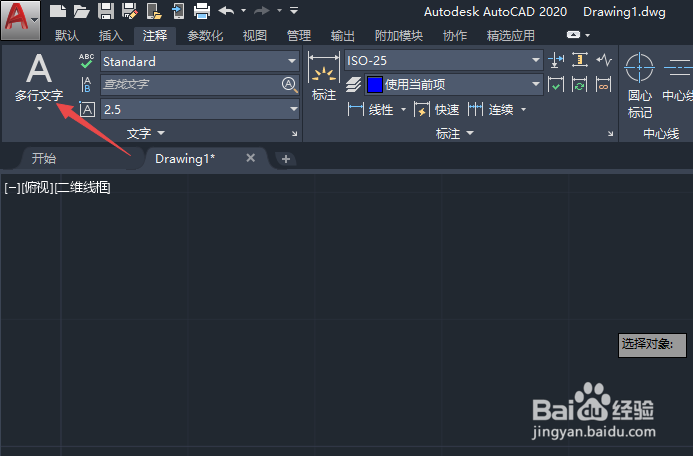Click the 圆心标记 center mark button
The width and height of the screenshot is (693, 456).
coord(640,86)
